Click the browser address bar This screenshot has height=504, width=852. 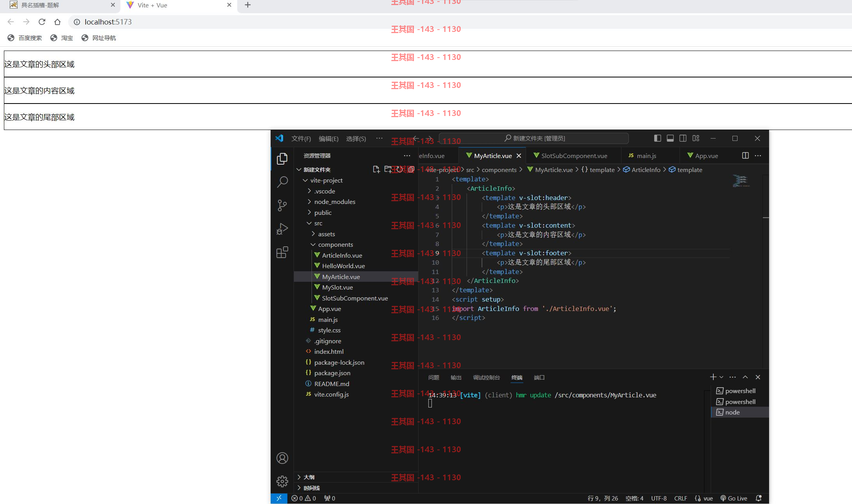pyautogui.click(x=459, y=22)
